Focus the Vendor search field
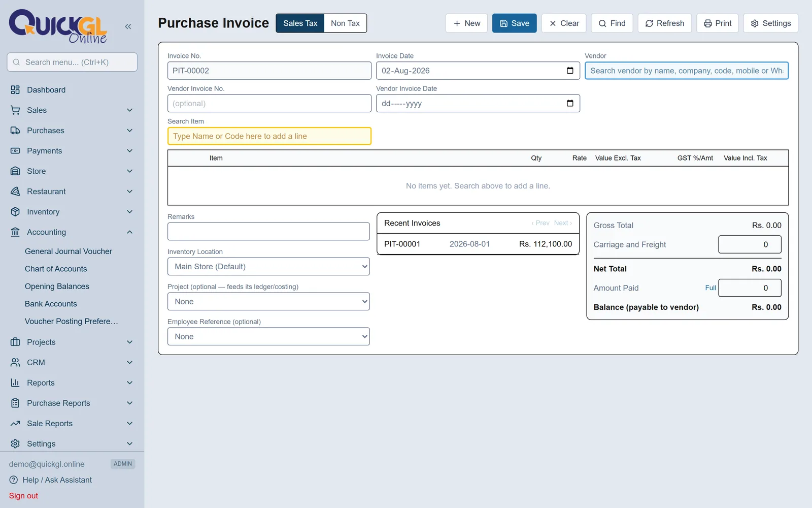The height and width of the screenshot is (508, 812). click(687, 71)
